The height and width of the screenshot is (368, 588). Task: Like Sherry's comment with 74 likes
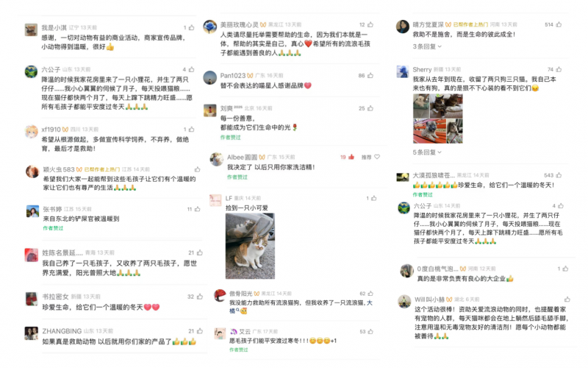coord(559,69)
